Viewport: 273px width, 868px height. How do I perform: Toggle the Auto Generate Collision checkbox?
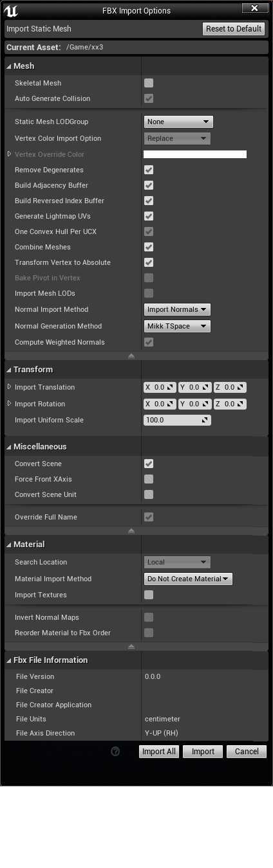[149, 98]
